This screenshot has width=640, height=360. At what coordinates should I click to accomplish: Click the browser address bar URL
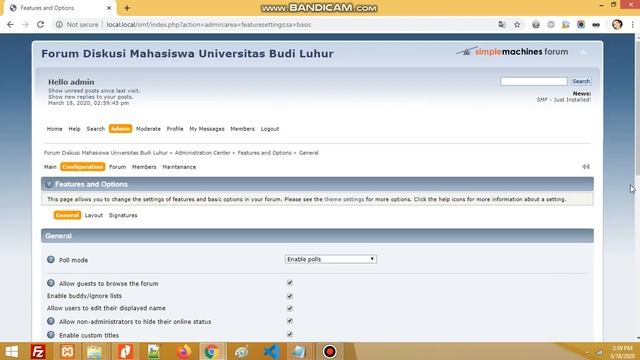click(x=209, y=24)
